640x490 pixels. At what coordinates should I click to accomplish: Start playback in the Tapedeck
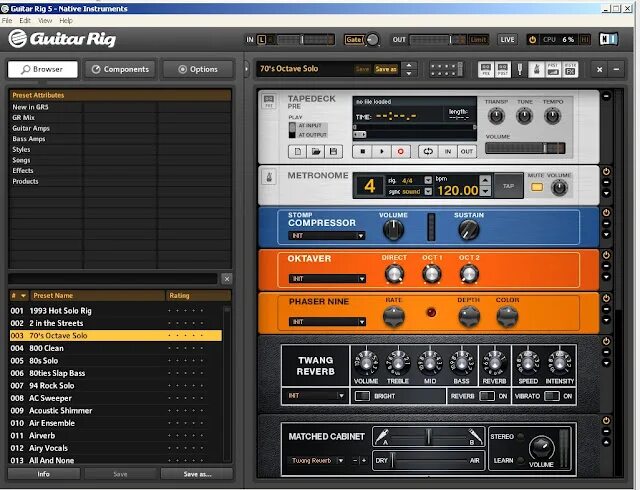(382, 151)
